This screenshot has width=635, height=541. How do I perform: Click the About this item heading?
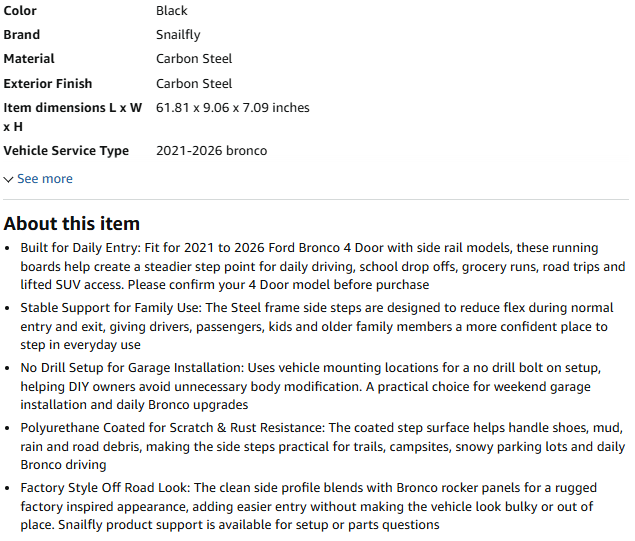[72, 224]
